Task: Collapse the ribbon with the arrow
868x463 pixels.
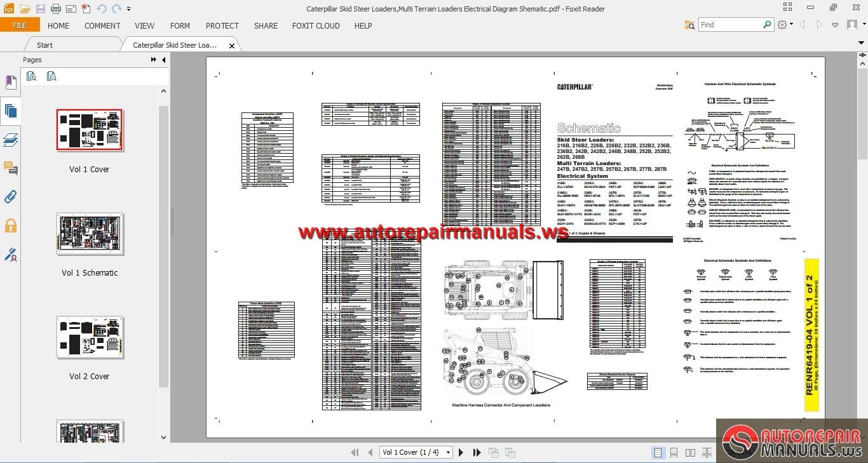Action: point(861,44)
